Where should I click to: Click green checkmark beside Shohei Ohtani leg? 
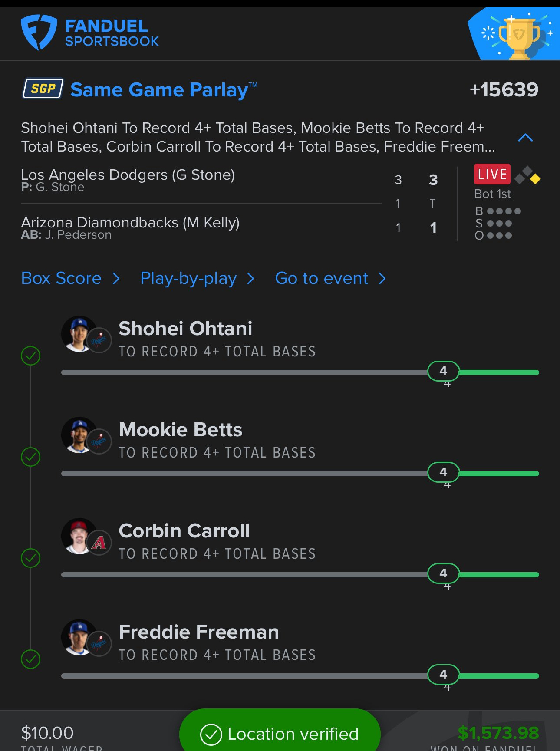(x=30, y=356)
